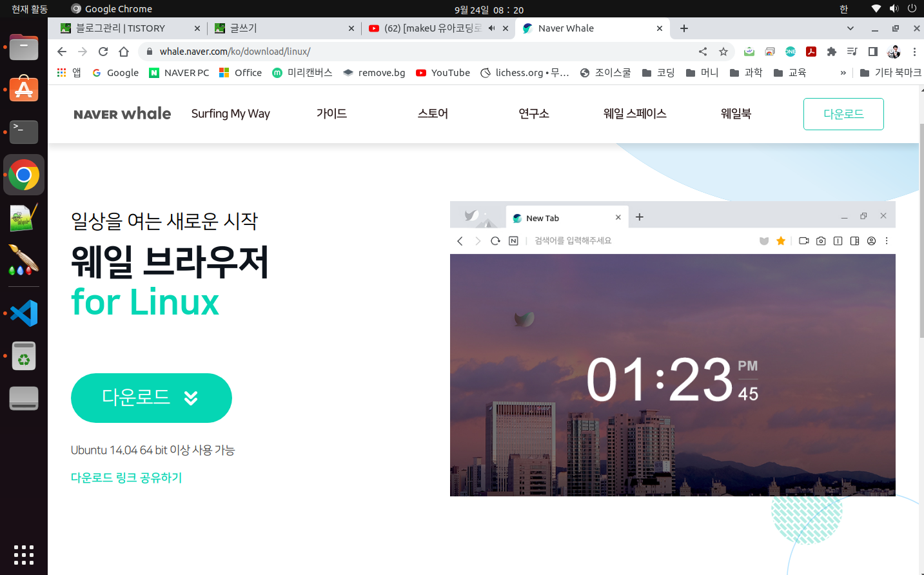Open the 조이스쿨 bookmark
Screen dimensions: 924x575
tap(605, 73)
